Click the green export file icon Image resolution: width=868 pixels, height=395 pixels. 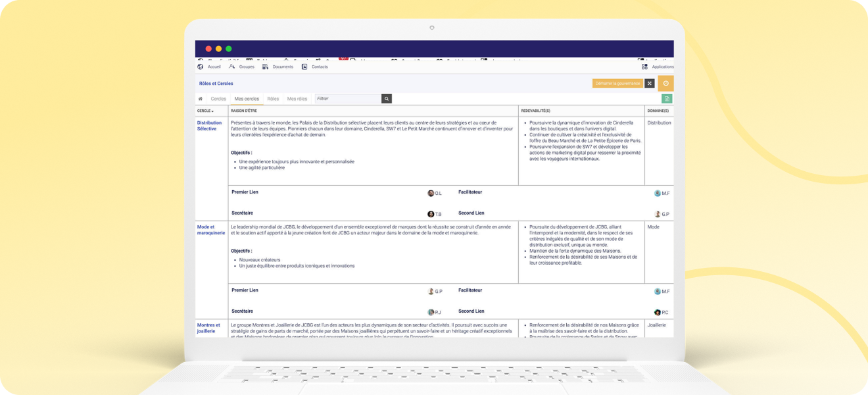click(667, 99)
